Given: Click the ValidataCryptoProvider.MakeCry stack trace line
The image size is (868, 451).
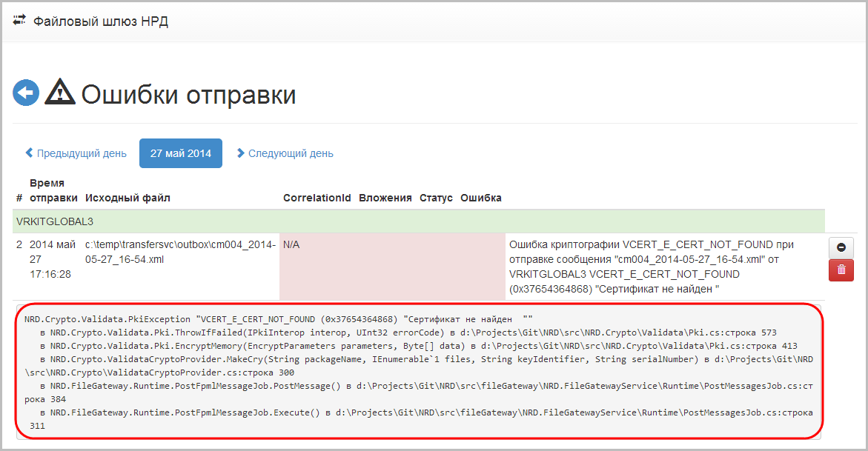Looking at the screenshot, I should (x=419, y=366).
